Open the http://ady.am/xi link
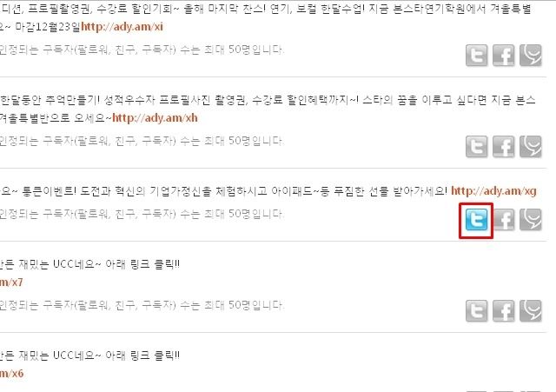The height and width of the screenshot is (392, 556). (x=122, y=27)
